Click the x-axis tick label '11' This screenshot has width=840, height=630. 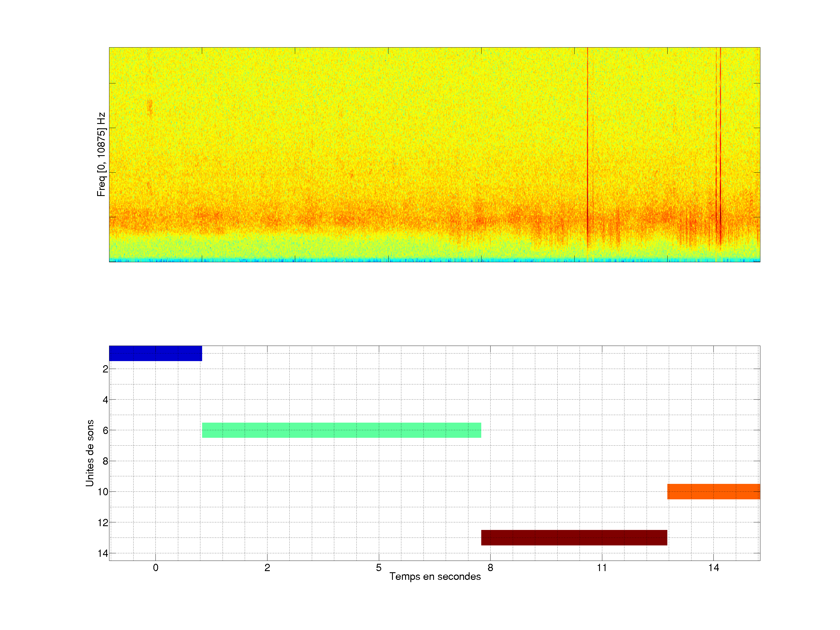[601, 568]
